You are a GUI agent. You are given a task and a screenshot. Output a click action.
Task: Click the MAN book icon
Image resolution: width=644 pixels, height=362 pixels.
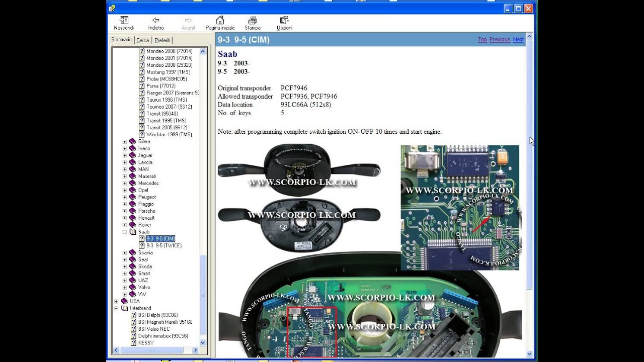[133, 169]
